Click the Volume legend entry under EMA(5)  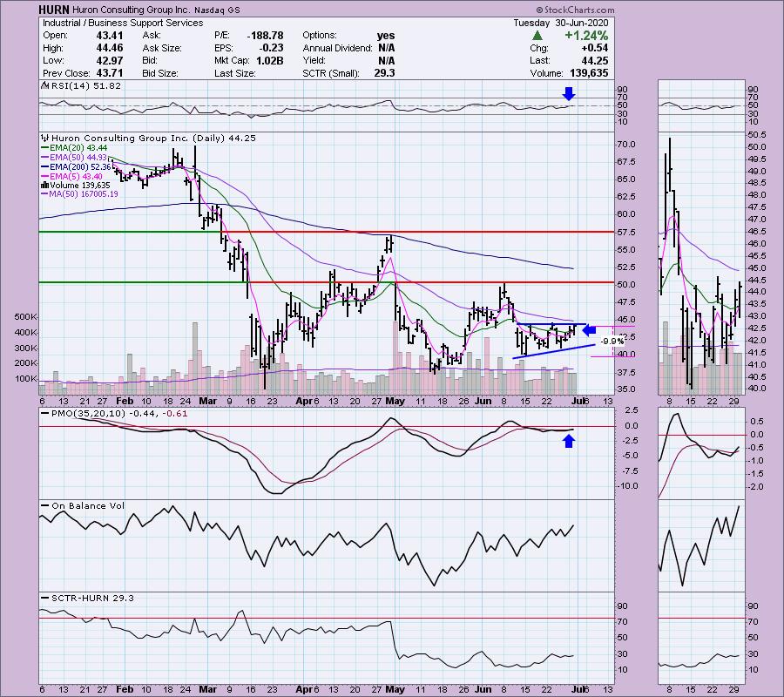(76, 186)
